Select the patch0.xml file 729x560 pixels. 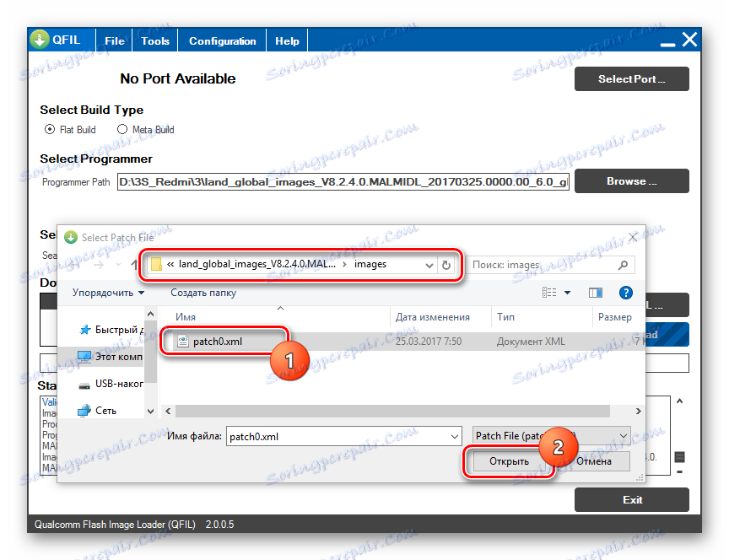[218, 342]
